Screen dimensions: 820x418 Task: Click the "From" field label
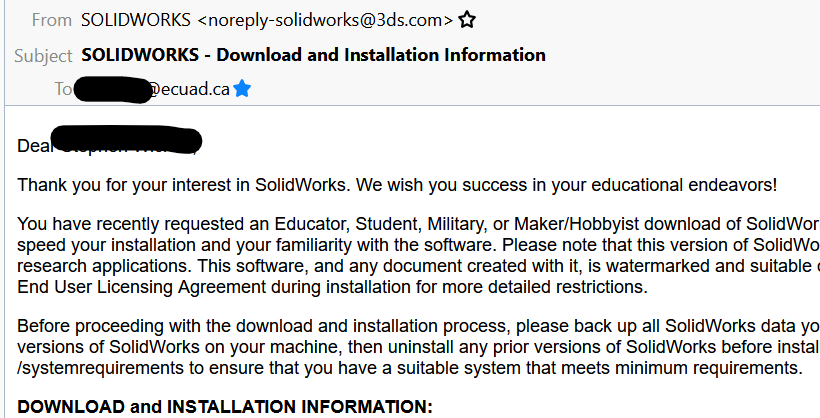51,20
